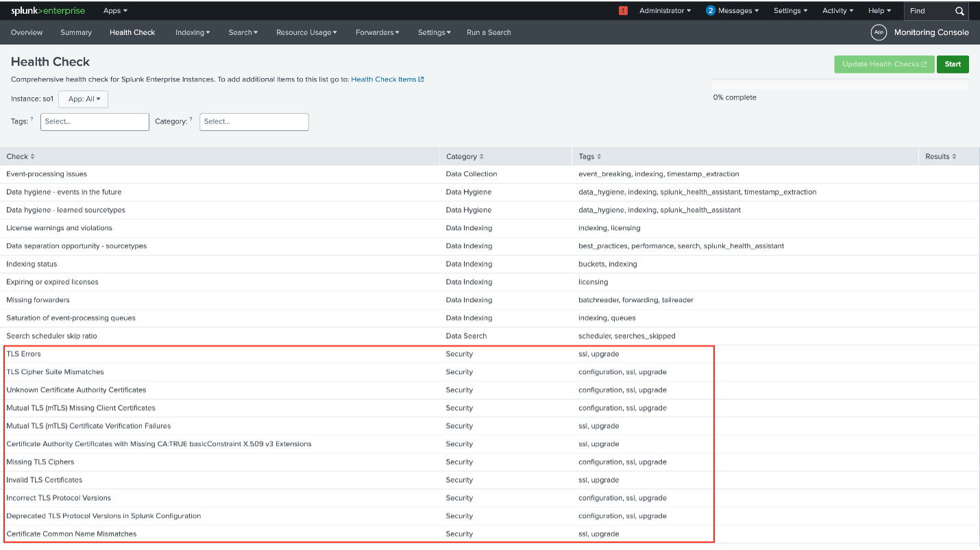Sort table by Results column
Viewport: 980px width, 550px height.
(x=940, y=157)
